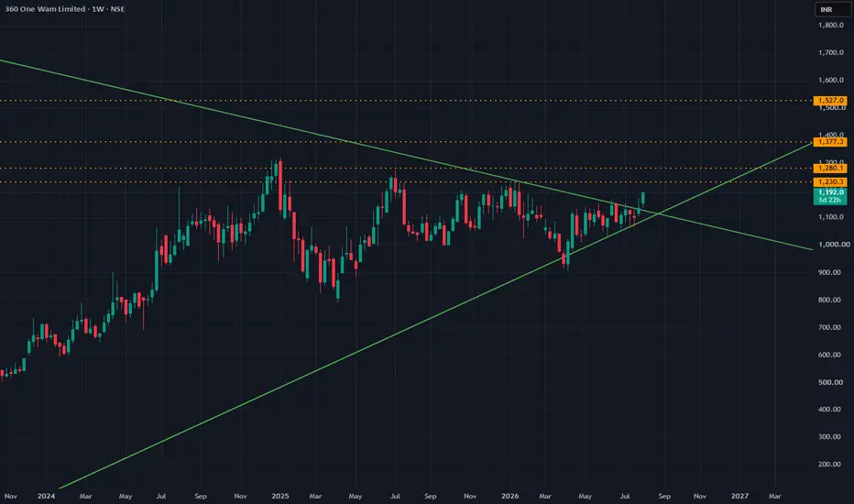Open the INR currency selector
The image size is (854, 504).
[832, 9]
